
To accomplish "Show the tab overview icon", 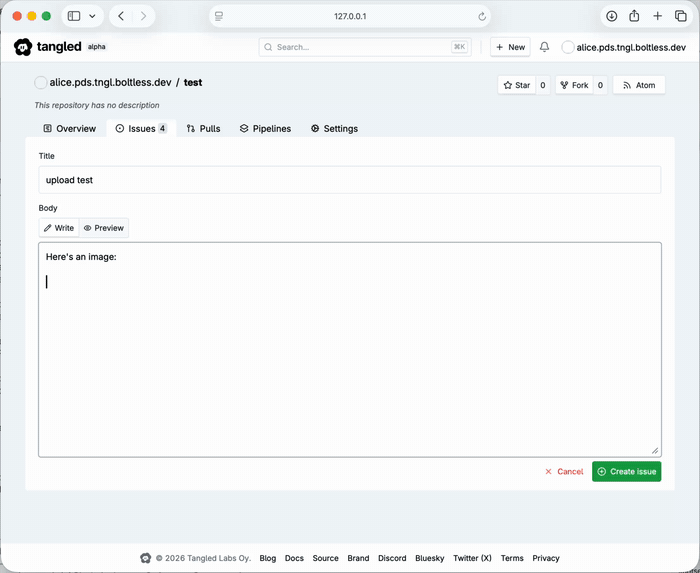I will tap(680, 16).
